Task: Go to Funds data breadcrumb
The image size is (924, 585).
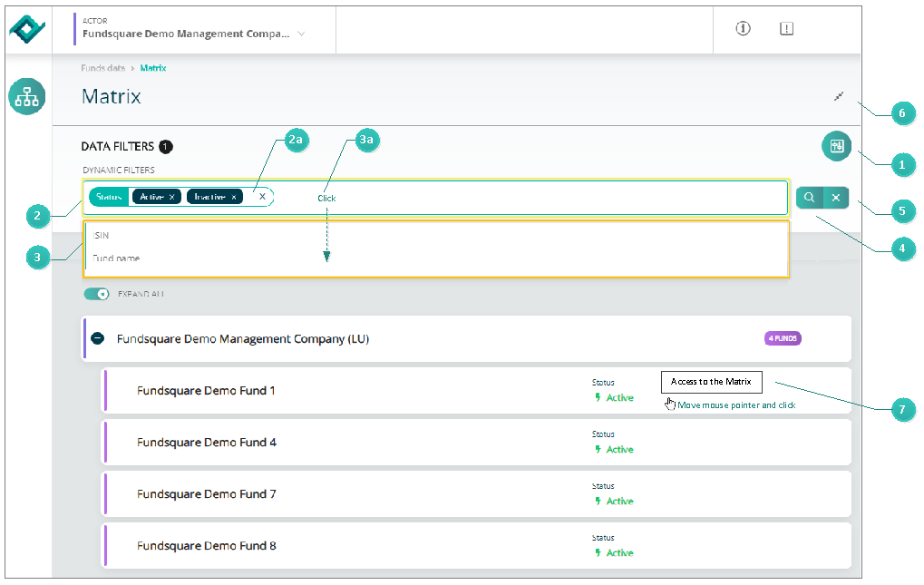Action: pyautogui.click(x=103, y=68)
